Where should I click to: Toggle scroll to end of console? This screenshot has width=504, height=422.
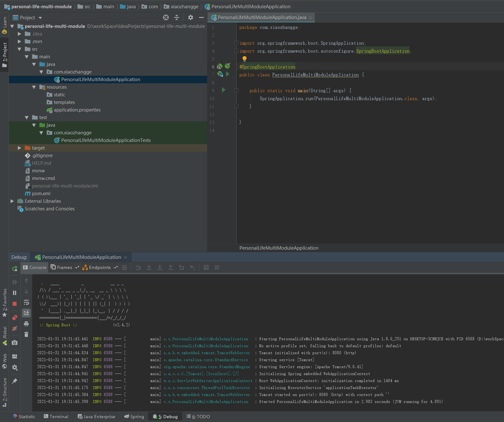pyautogui.click(x=26, y=313)
